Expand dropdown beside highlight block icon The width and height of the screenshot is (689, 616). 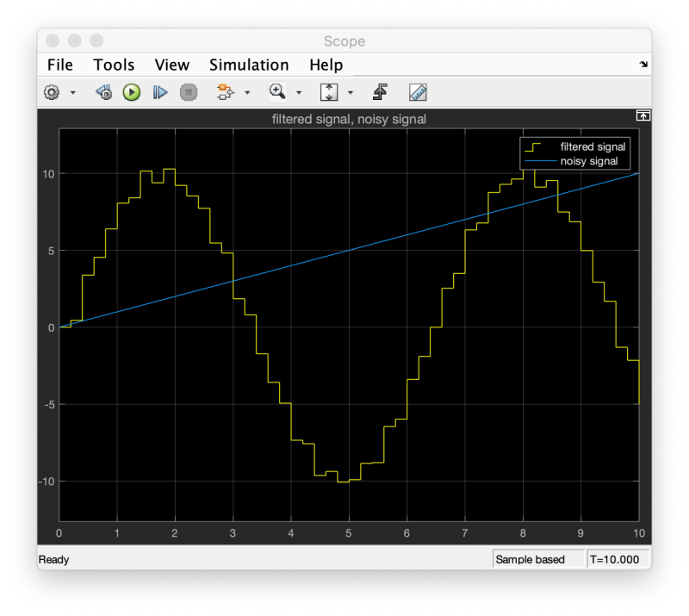(x=247, y=93)
